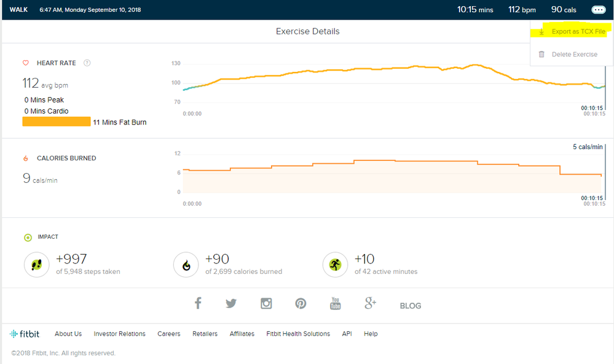614x364 pixels.
Task: Click the 'Exercise Details' heading
Action: click(x=308, y=32)
